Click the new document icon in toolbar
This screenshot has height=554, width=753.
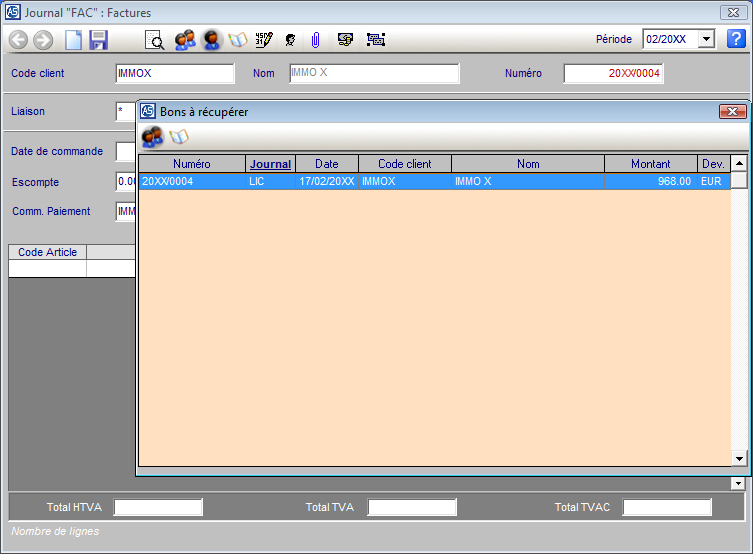73,40
